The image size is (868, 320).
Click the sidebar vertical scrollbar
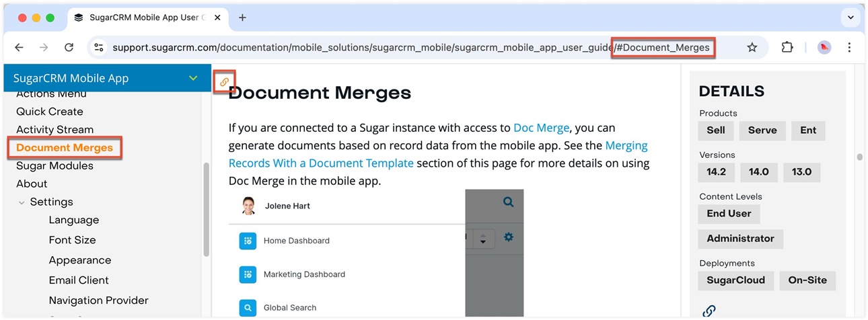pyautogui.click(x=206, y=208)
